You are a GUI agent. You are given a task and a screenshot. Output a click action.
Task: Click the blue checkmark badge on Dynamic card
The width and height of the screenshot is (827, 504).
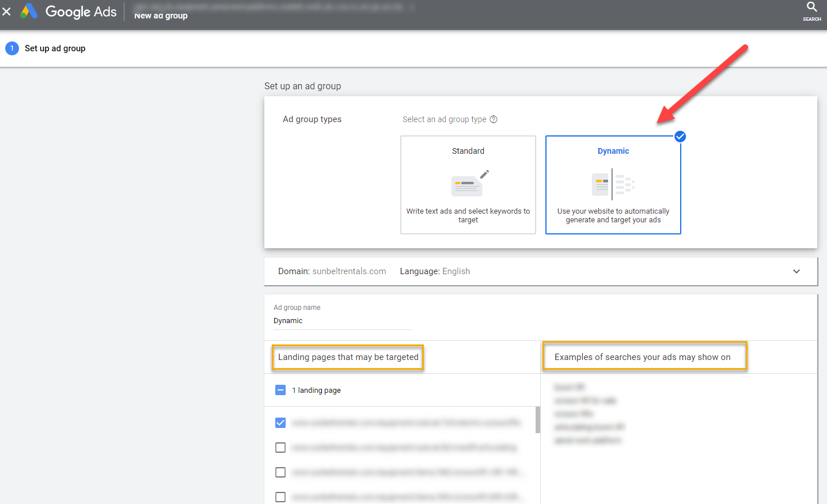click(x=680, y=137)
